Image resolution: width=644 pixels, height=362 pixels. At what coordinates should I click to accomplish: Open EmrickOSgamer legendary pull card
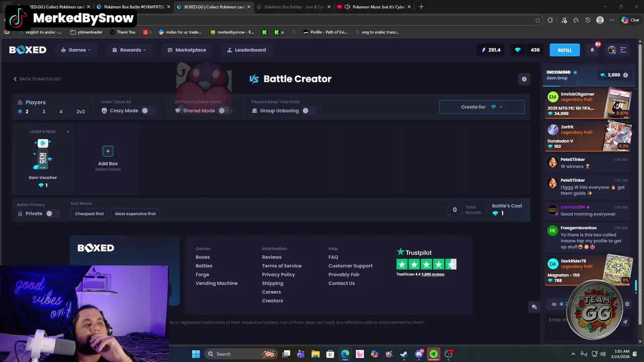click(x=588, y=103)
